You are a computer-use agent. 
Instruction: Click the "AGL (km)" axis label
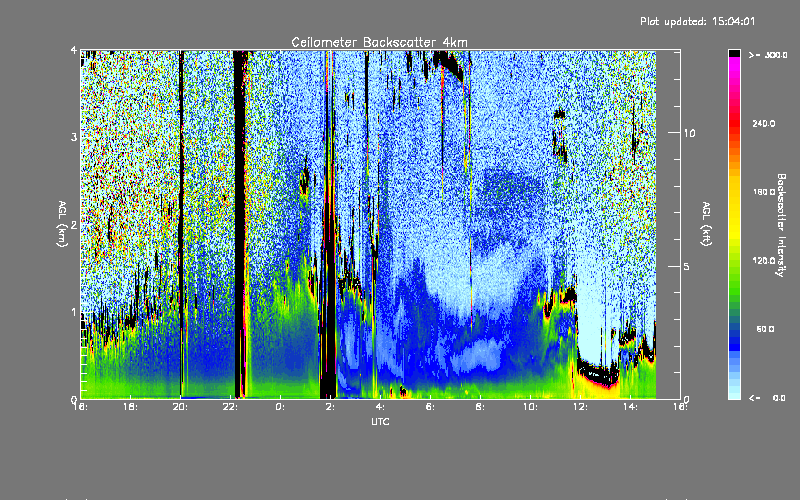[x=62, y=224]
